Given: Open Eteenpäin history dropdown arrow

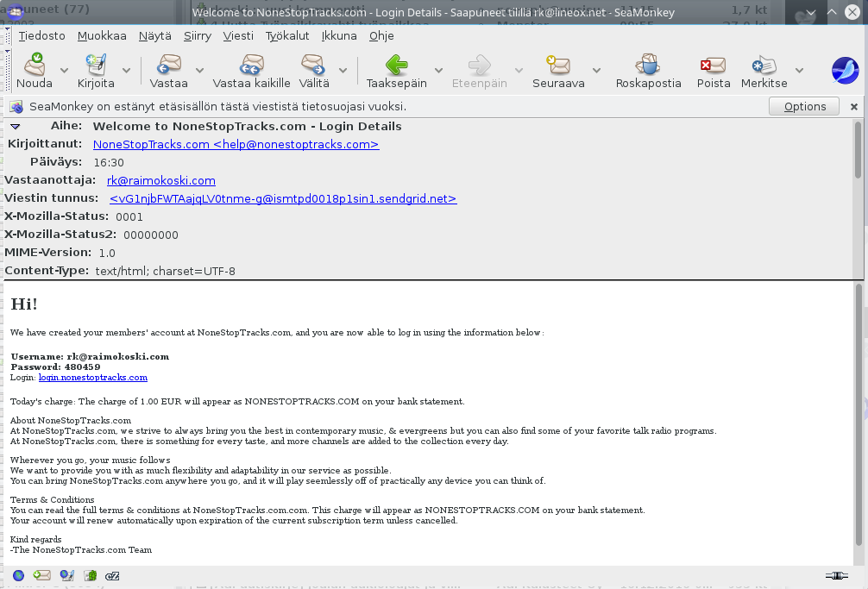Looking at the screenshot, I should pyautogui.click(x=519, y=70).
